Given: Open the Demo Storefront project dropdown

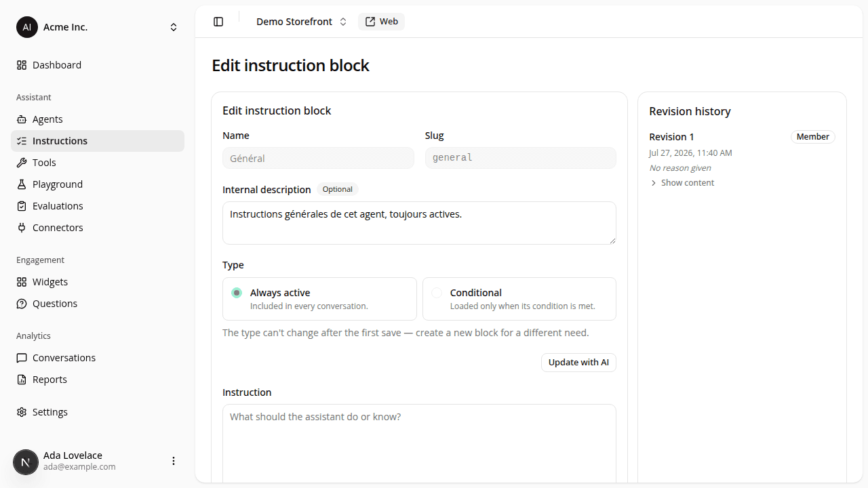Looking at the screenshot, I should (301, 22).
